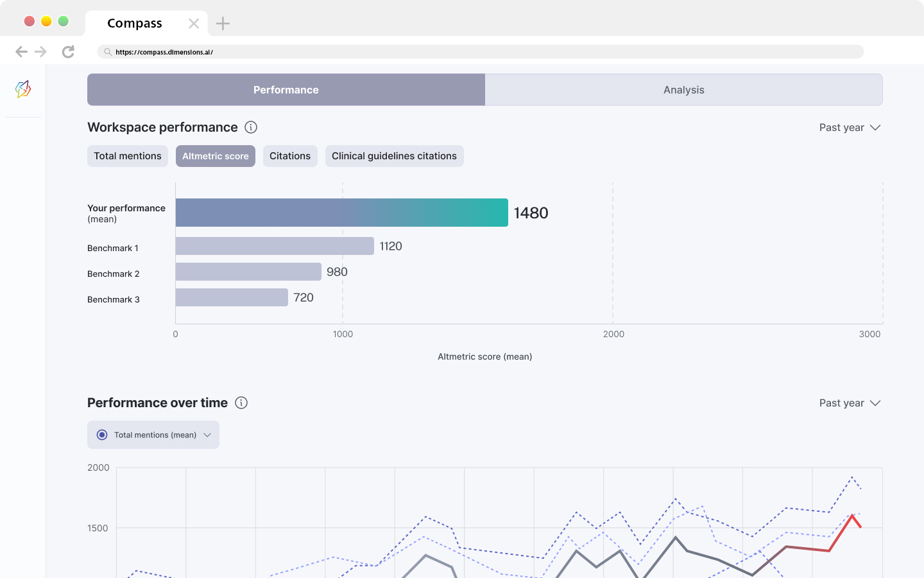924x578 pixels.
Task: Select the Citations metric chip
Action: 290,156
